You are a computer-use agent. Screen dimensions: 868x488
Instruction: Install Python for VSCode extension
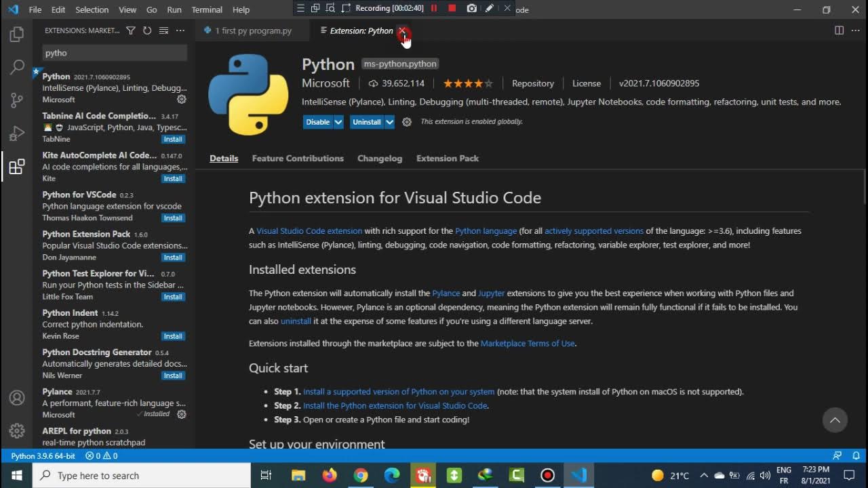pyautogui.click(x=173, y=218)
